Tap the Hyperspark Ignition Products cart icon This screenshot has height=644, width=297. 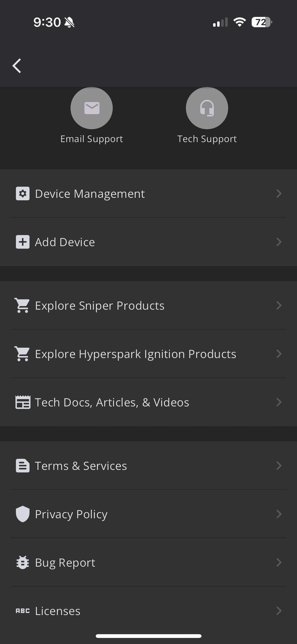(x=22, y=354)
